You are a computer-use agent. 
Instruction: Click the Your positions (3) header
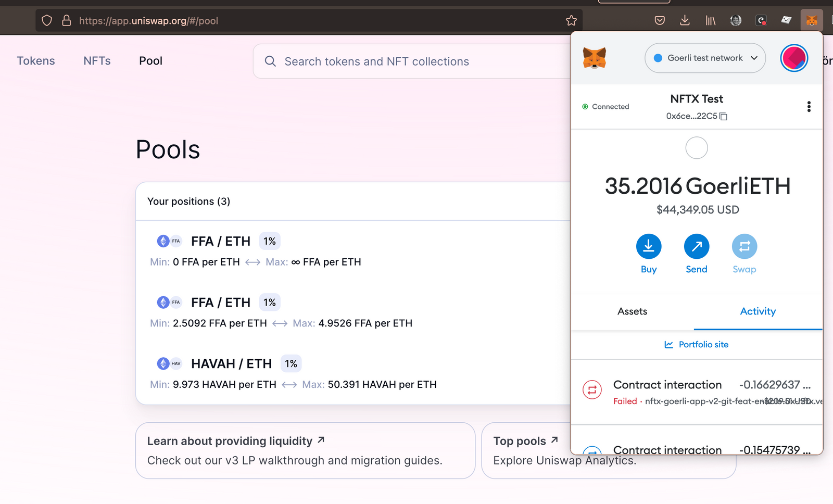click(188, 201)
